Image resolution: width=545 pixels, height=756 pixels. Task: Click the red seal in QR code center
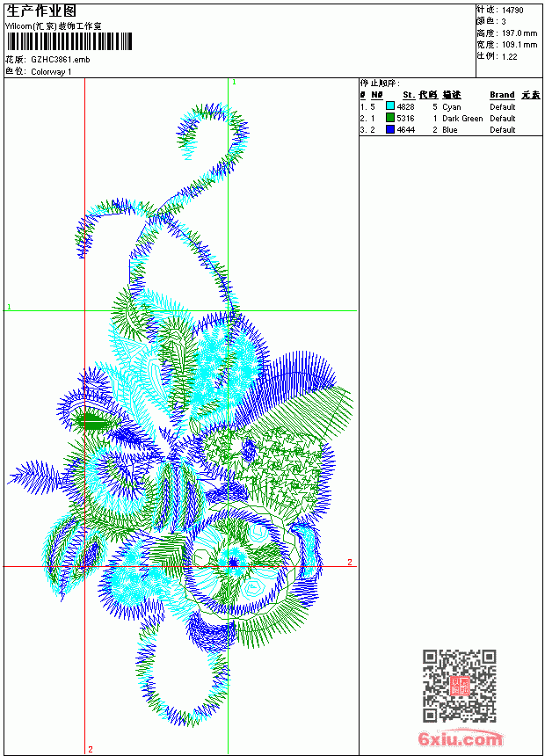click(x=460, y=686)
